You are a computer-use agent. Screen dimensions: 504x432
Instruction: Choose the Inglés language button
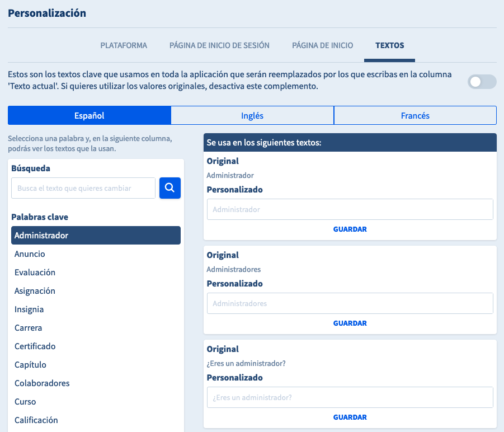(x=252, y=116)
